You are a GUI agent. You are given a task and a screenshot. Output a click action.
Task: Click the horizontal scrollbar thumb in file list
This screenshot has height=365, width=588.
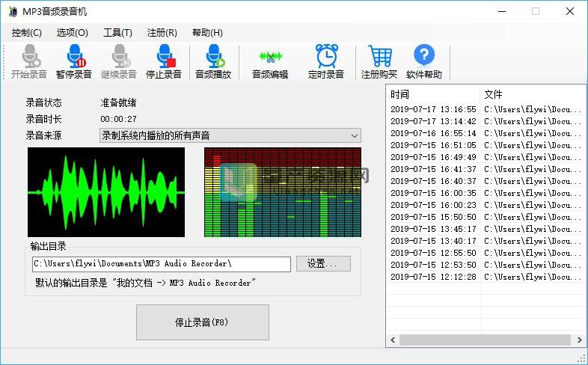pos(485,340)
